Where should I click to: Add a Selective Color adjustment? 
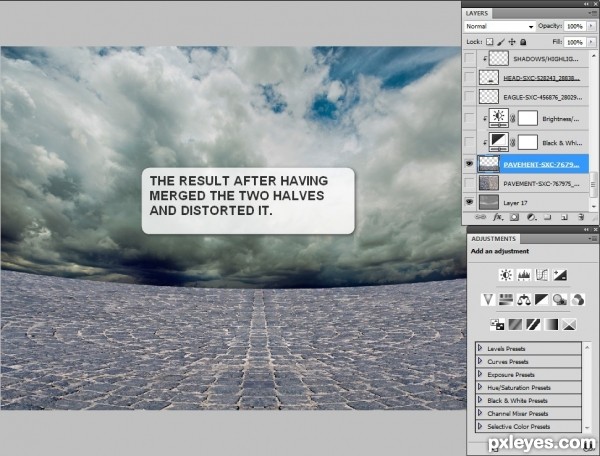(x=569, y=324)
